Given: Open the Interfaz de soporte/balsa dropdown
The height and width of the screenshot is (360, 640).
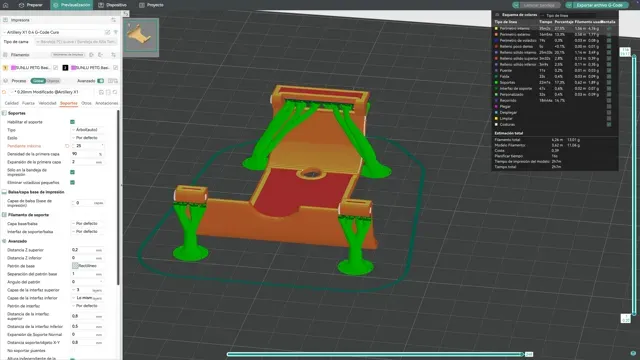Looking at the screenshot, I should 88,231.
